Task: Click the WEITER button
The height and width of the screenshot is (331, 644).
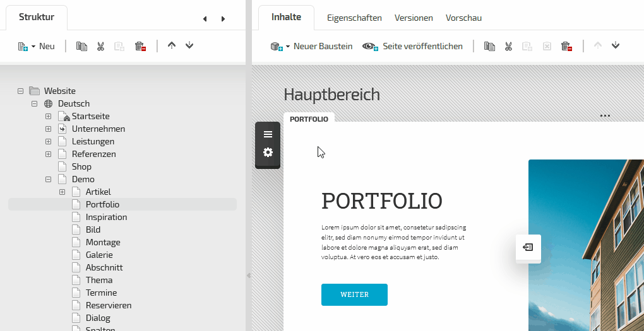Action: (354, 294)
